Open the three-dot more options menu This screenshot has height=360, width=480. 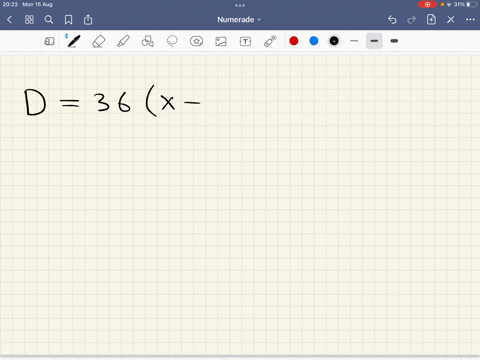pyautogui.click(x=470, y=20)
